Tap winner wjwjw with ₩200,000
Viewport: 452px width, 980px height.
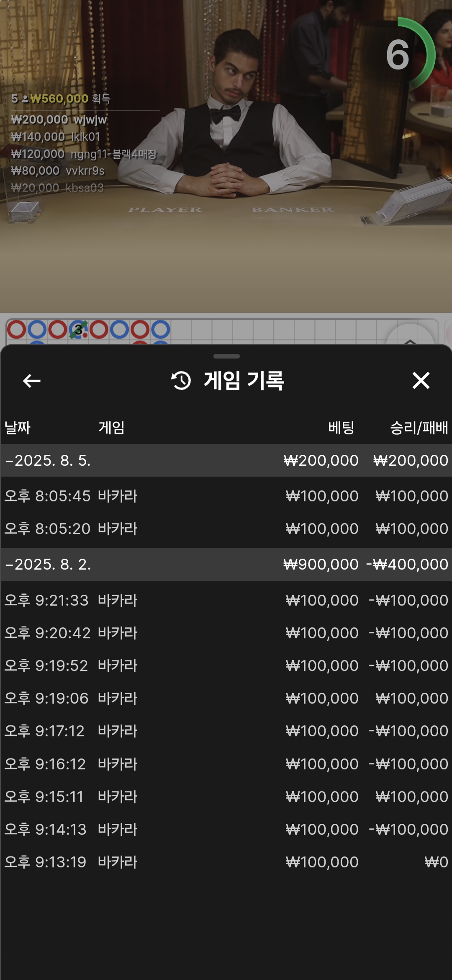point(59,120)
